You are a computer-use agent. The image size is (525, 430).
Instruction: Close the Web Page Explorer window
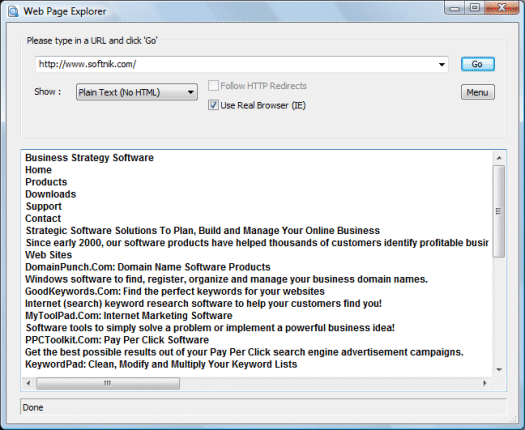(502, 8)
